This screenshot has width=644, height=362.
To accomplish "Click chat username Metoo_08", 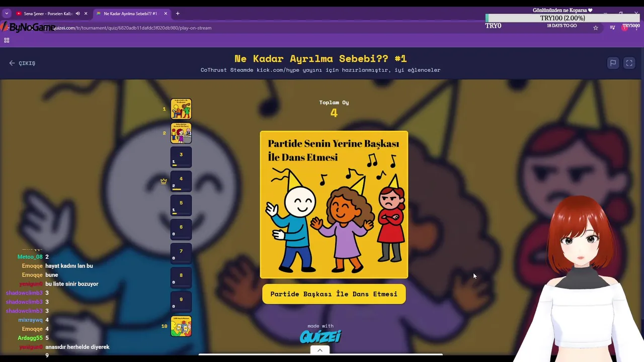I will pyautogui.click(x=30, y=257).
